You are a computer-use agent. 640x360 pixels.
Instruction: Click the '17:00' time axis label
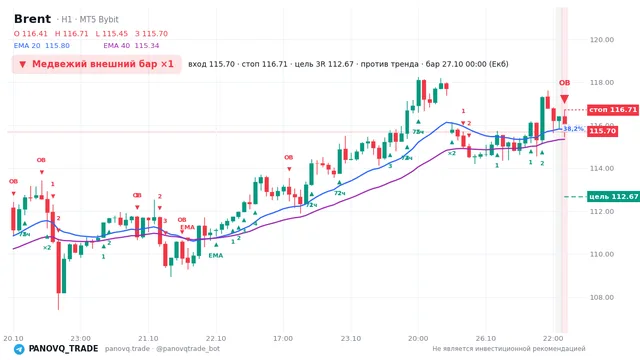coord(283,338)
